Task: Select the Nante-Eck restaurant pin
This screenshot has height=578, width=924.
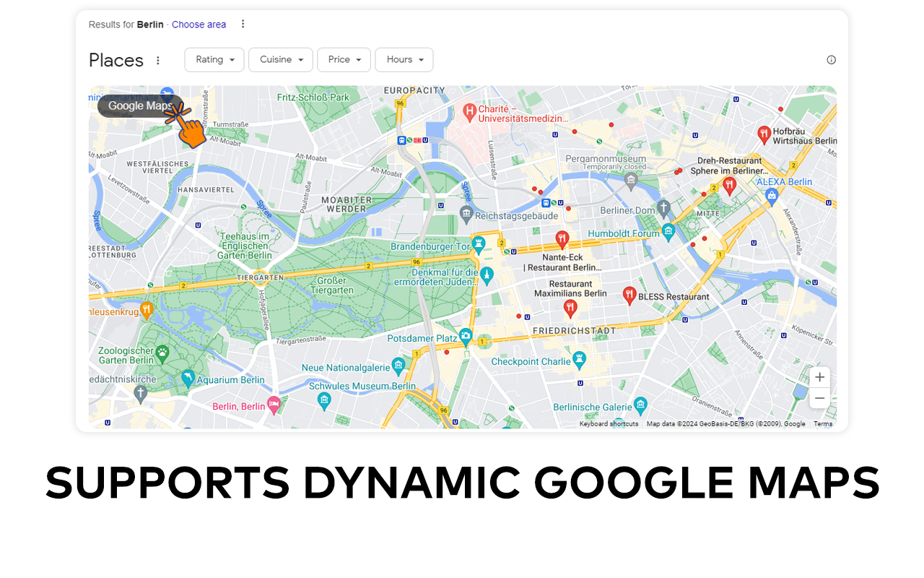Action: tap(562, 239)
